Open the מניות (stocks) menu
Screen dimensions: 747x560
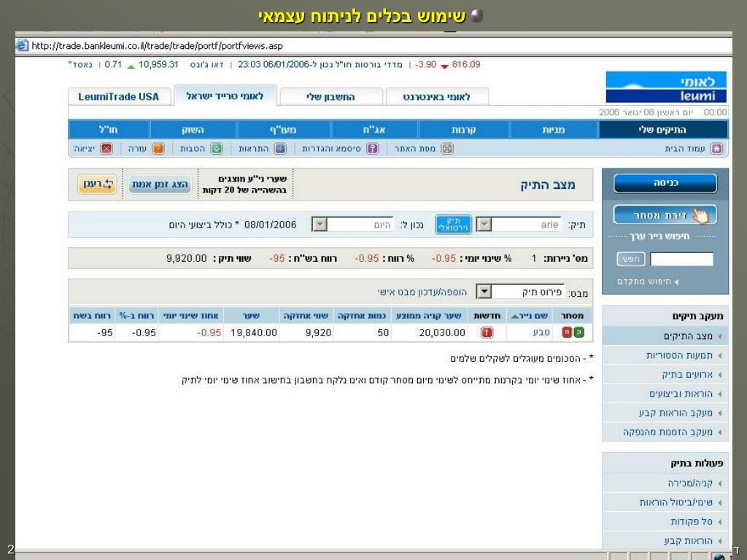pos(554,130)
